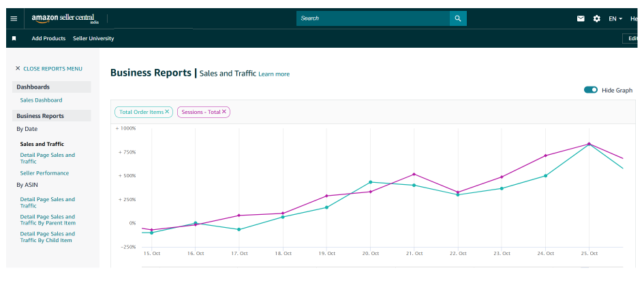Open the EN language dropdown
Image resolution: width=644 pixels, height=296 pixels.
[615, 18]
